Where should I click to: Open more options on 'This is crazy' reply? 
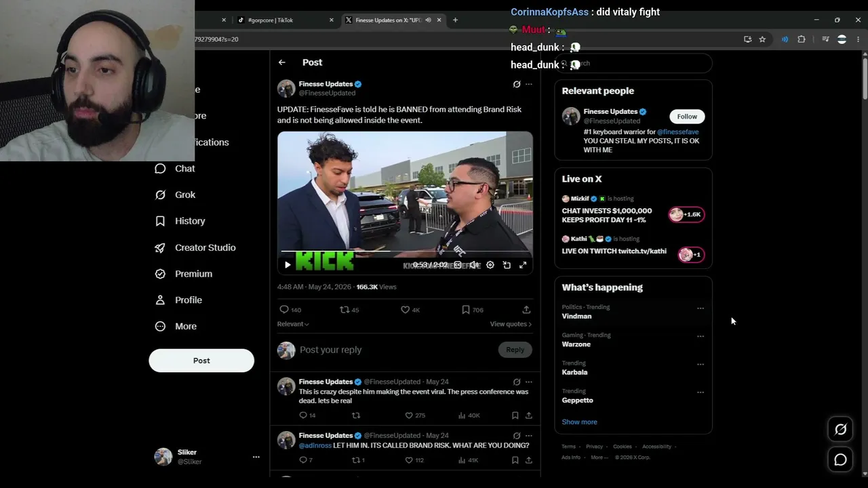(529, 382)
